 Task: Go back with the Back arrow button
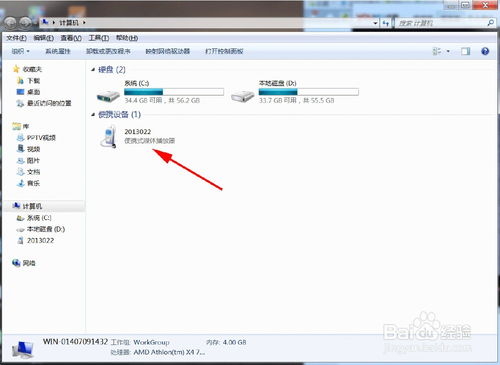[x=11, y=23]
